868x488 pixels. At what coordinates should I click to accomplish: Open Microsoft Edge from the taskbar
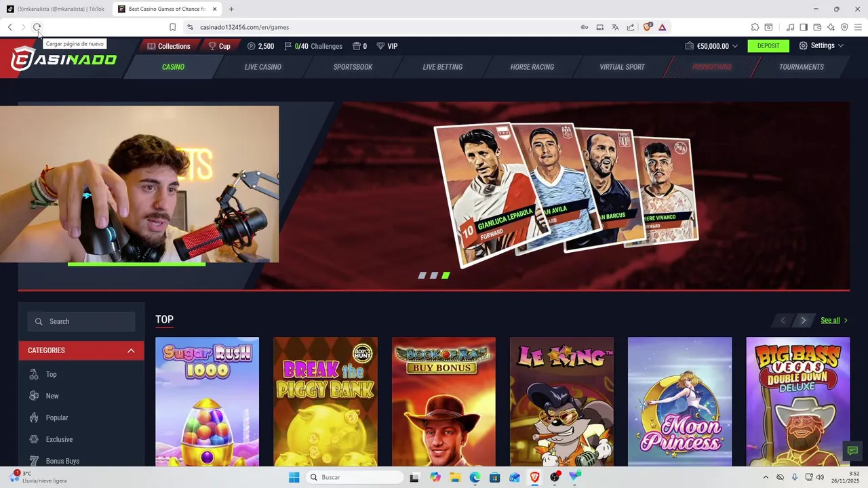pyautogui.click(x=475, y=477)
